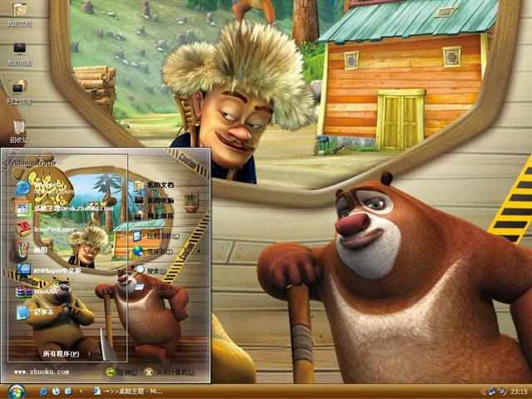This screenshot has height=399, width=532.
Task: Click the globe quick launch icon
Action: click(x=56, y=392)
